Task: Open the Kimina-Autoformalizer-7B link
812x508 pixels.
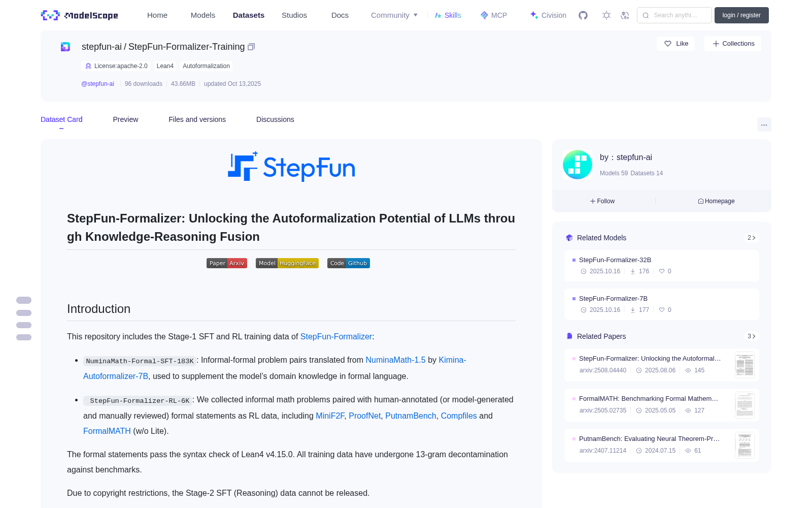Action: tap(116, 376)
